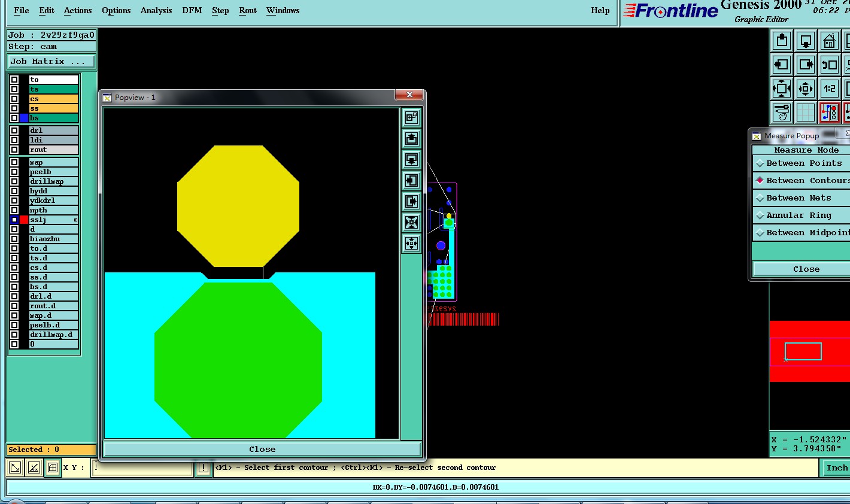Select the 'ss' layer row
This screenshot has width=850, height=504.
[53, 108]
